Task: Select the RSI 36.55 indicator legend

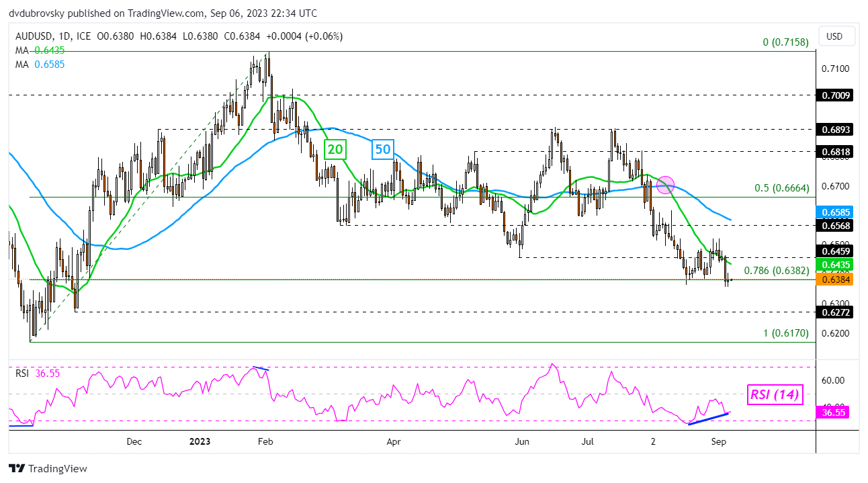Action: tap(37, 374)
